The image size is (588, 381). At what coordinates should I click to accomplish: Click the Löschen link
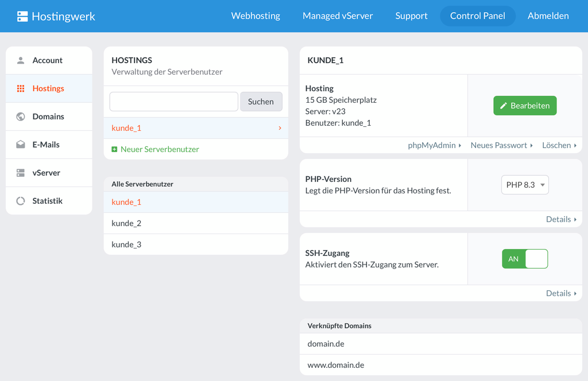(559, 145)
